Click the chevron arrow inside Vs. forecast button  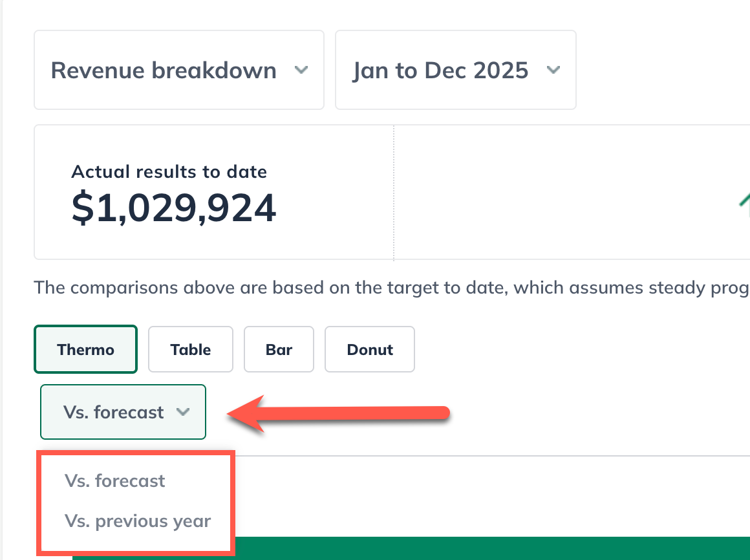pos(184,412)
